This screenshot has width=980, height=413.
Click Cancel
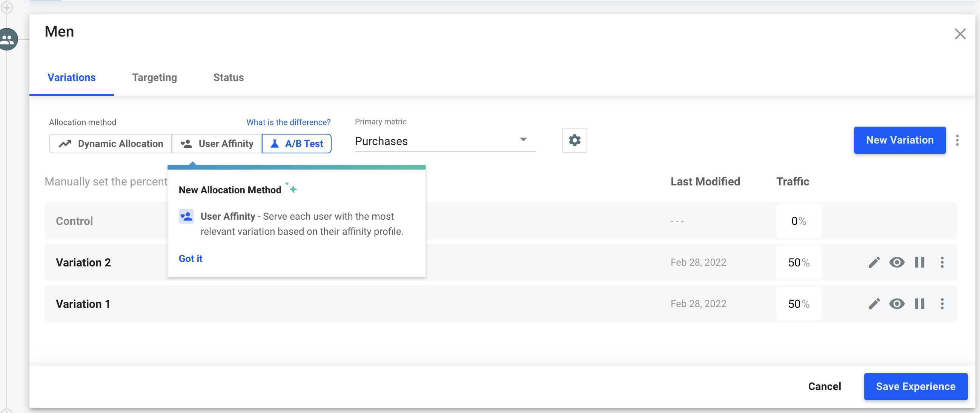pyautogui.click(x=825, y=386)
